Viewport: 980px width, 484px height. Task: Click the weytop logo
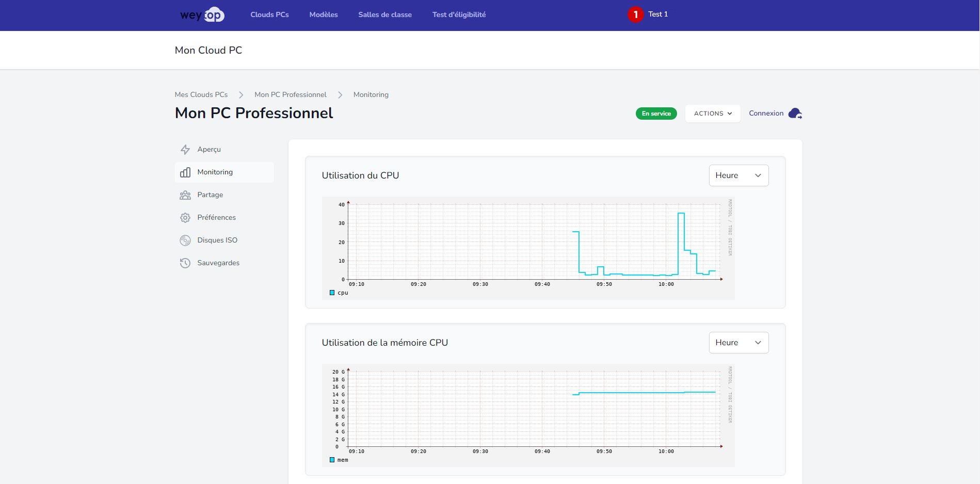coord(202,14)
